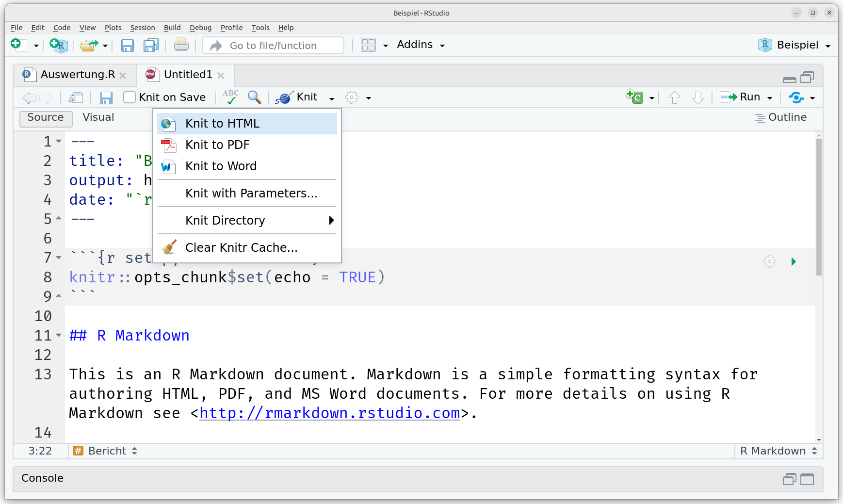Open the editor settings gear icon
Screen dimensions: 843x504
pos(352,98)
